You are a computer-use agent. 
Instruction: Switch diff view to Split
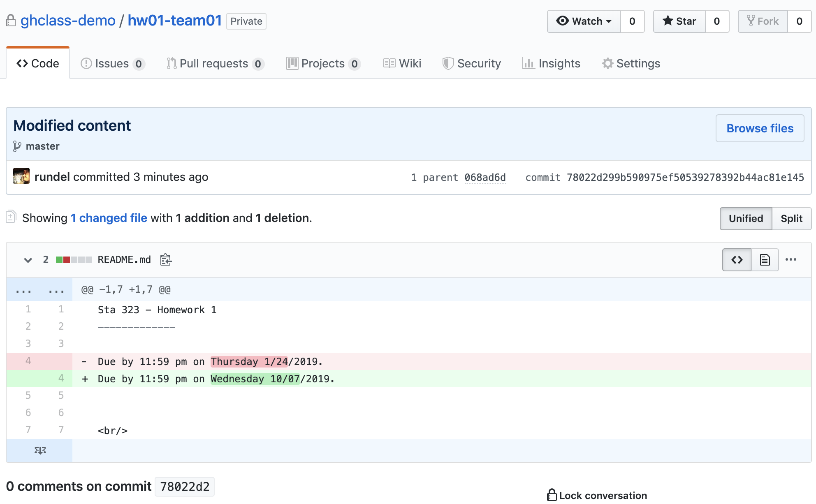pos(791,218)
